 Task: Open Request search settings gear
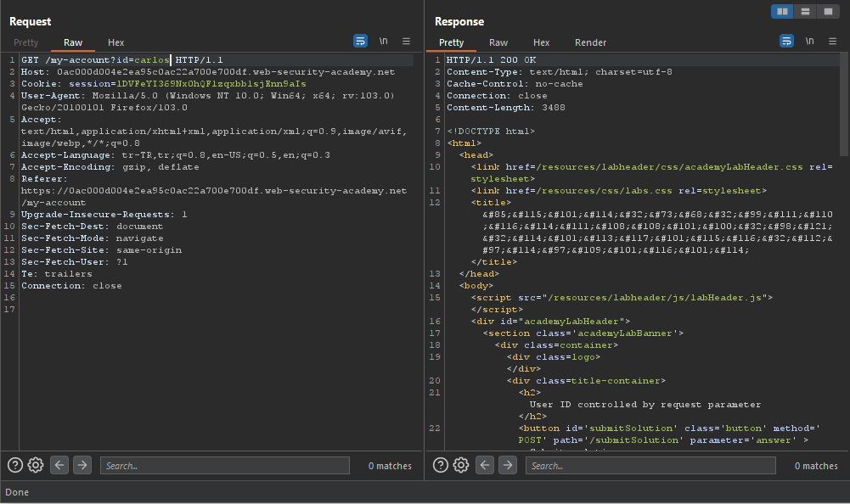pos(36,465)
